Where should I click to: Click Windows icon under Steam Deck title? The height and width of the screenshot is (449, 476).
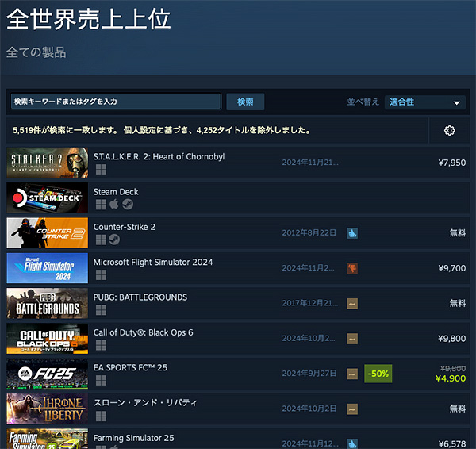pyautogui.click(x=101, y=205)
